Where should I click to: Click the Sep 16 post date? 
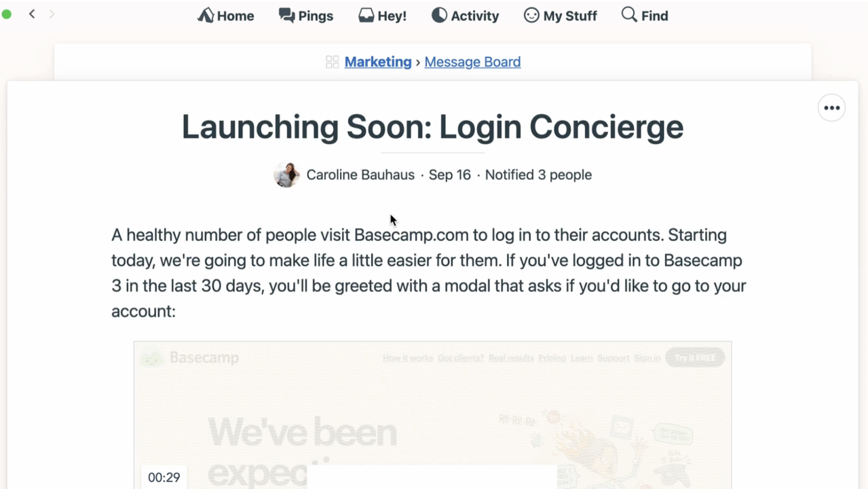[x=449, y=175]
